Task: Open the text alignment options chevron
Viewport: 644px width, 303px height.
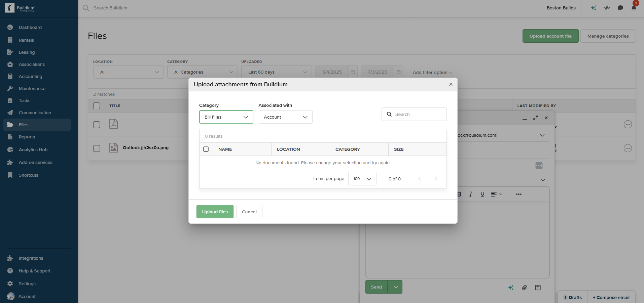Action: (x=501, y=194)
